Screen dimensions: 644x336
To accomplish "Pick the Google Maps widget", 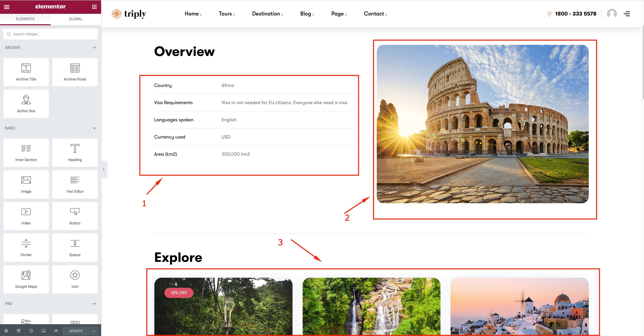I will (26, 279).
